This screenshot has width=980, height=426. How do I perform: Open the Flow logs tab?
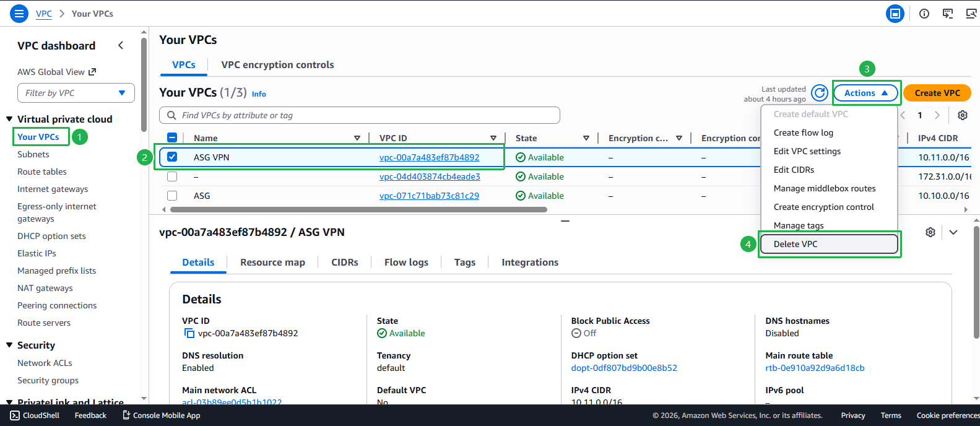pos(406,263)
